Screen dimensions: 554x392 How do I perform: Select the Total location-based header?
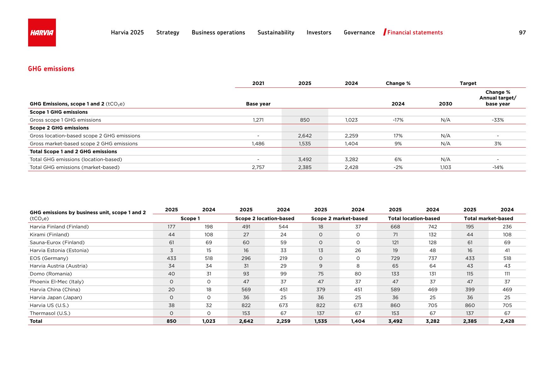click(x=414, y=219)
